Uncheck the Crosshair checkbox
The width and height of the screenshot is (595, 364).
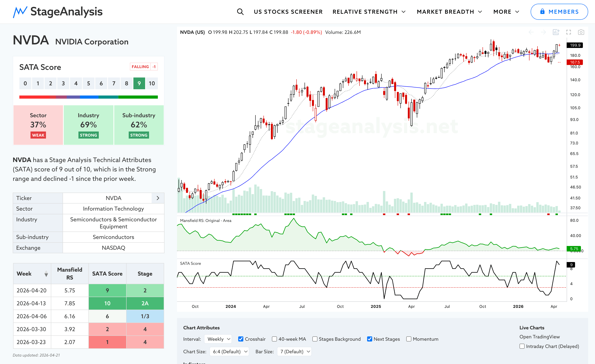click(x=241, y=339)
